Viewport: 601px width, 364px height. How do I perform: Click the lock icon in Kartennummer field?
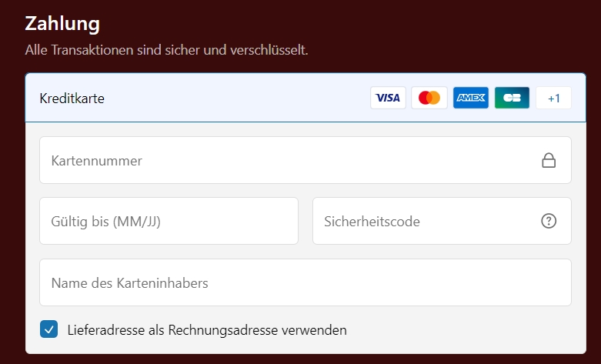(549, 160)
